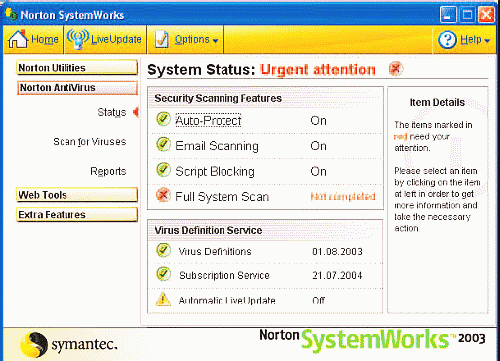
Task: Select the Script Blocking status row
Action: coord(266,171)
